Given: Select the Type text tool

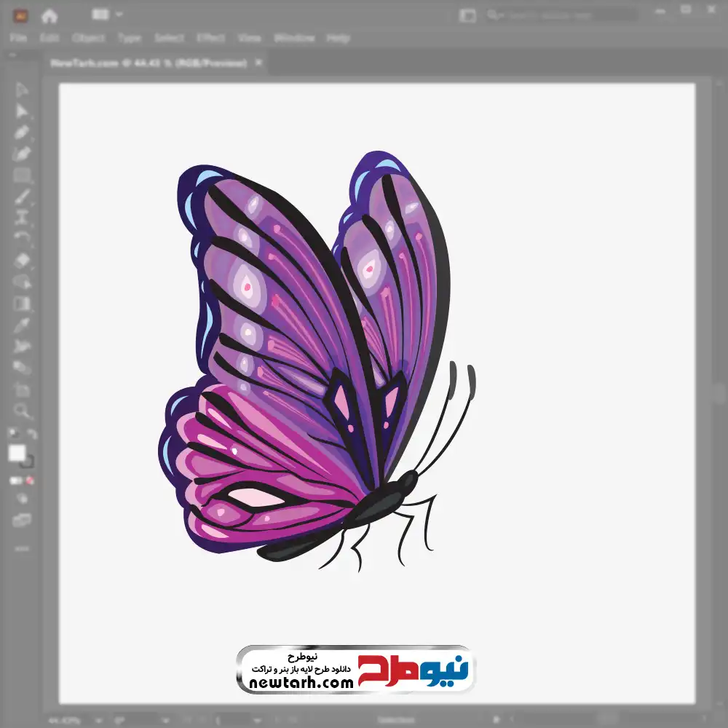Looking at the screenshot, I should pyautogui.click(x=22, y=218).
